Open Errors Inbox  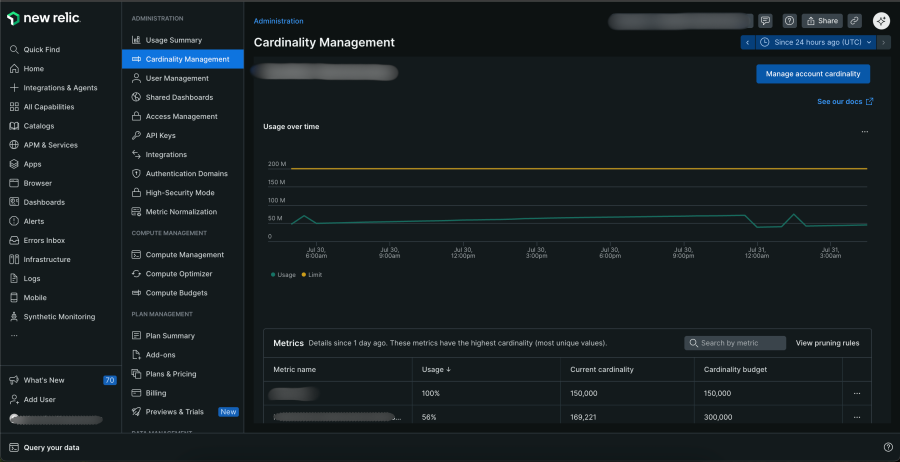tap(37, 240)
